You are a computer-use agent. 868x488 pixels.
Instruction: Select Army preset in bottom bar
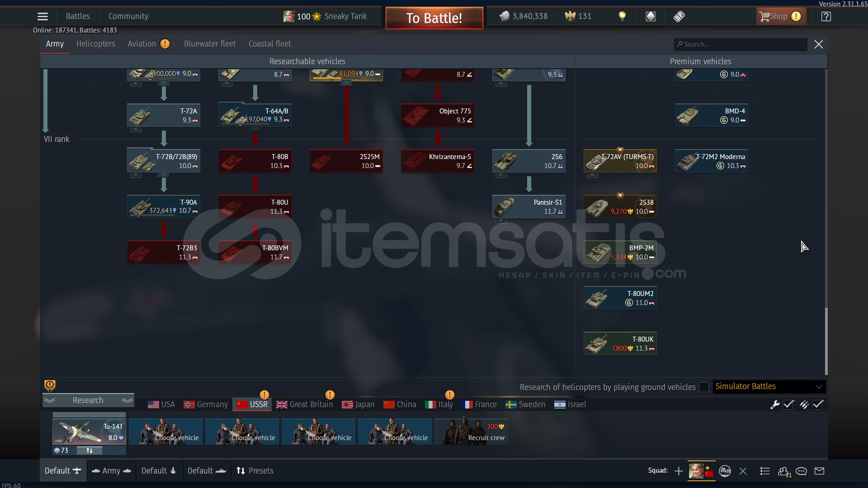[x=111, y=471]
